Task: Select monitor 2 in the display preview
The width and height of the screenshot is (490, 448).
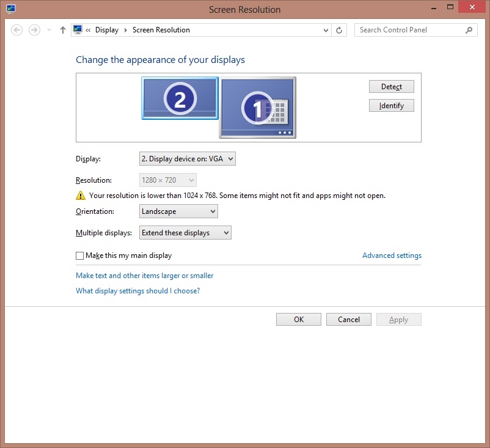Action: pos(180,98)
